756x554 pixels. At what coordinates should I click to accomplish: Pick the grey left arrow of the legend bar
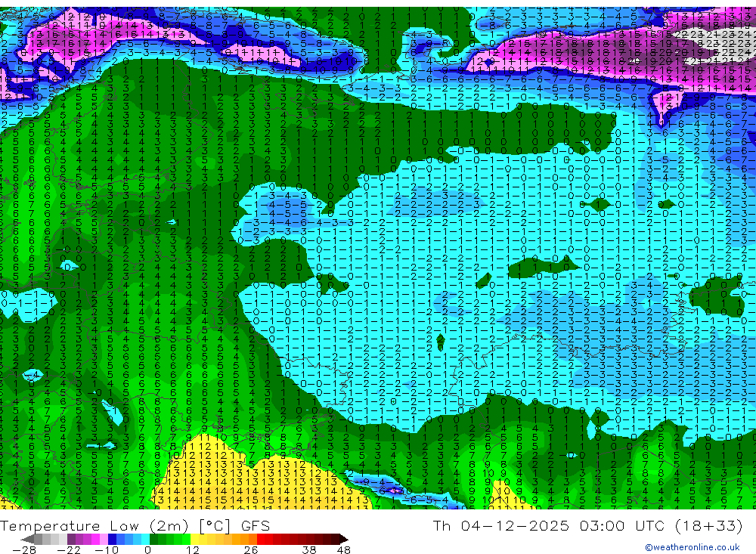[27, 540]
